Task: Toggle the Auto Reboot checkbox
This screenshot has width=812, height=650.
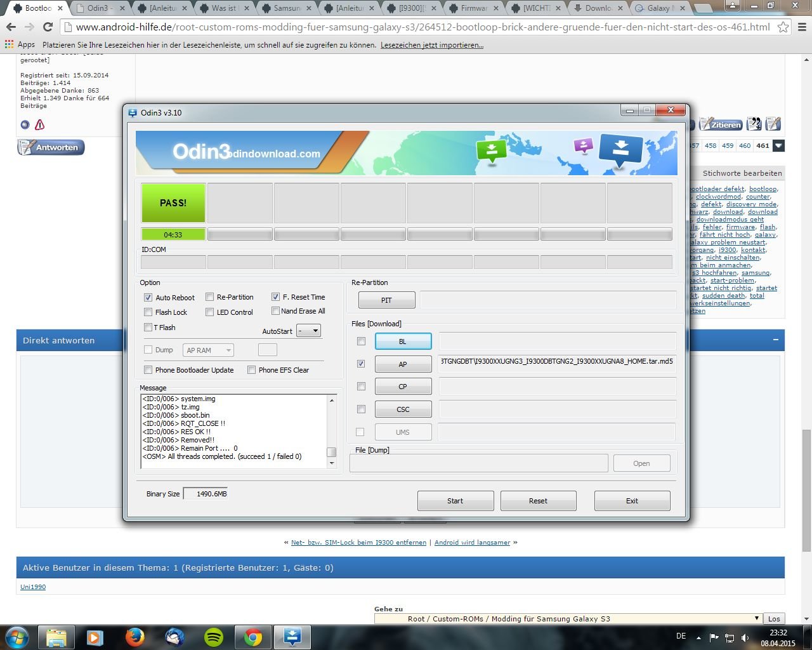Action: (148, 297)
